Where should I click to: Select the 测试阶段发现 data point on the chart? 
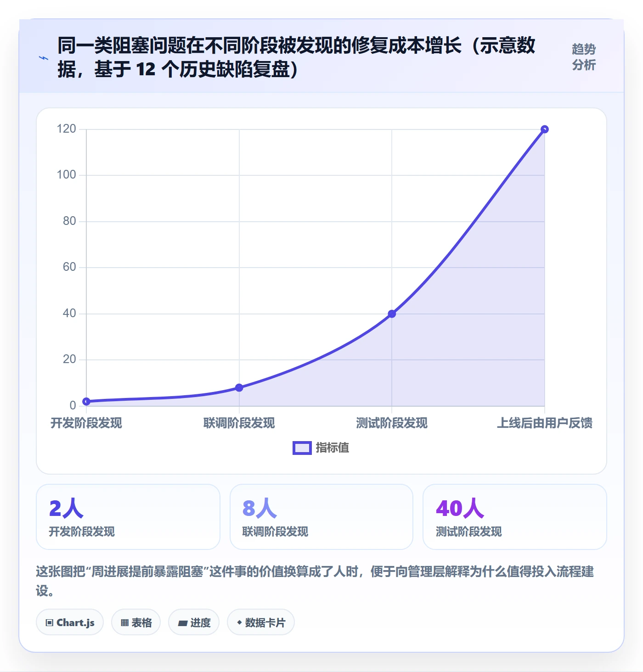[392, 314]
